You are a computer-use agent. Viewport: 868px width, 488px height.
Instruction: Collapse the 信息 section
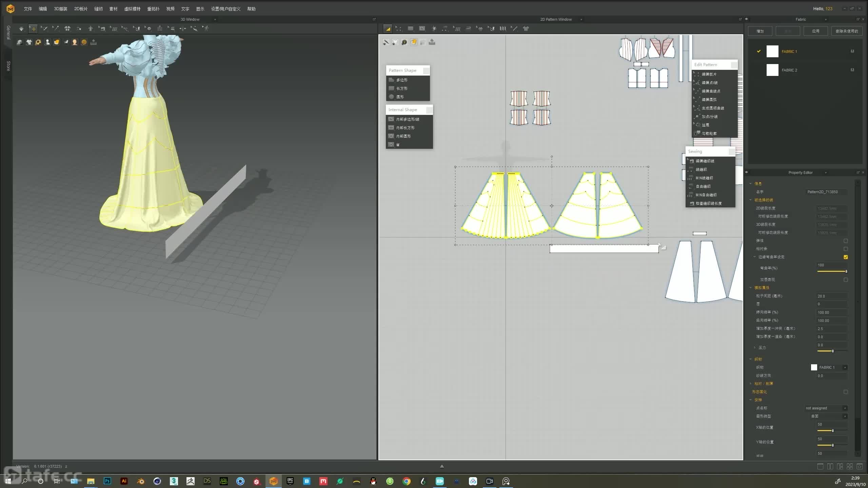(751, 183)
